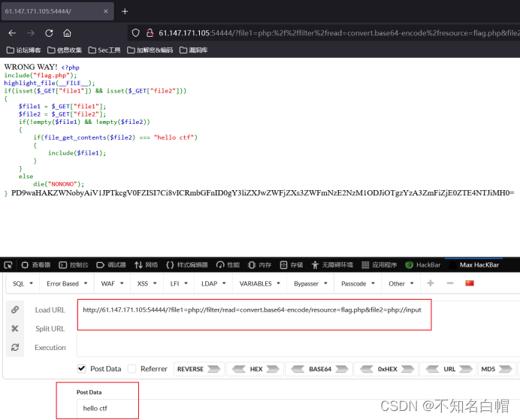Open the 漏洞库 bookmarks folder
Viewport: 520px width, 420px height.
tap(193, 50)
